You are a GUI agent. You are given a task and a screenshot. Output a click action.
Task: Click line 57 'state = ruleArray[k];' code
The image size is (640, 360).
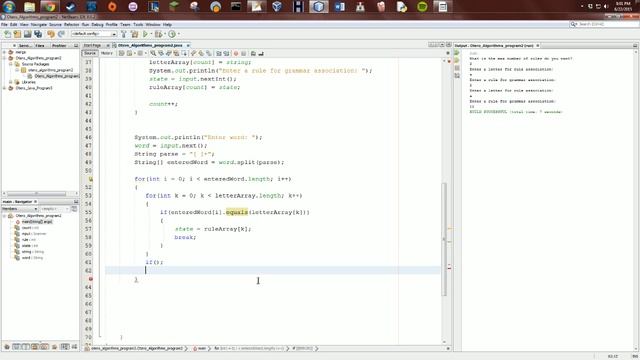[213, 229]
